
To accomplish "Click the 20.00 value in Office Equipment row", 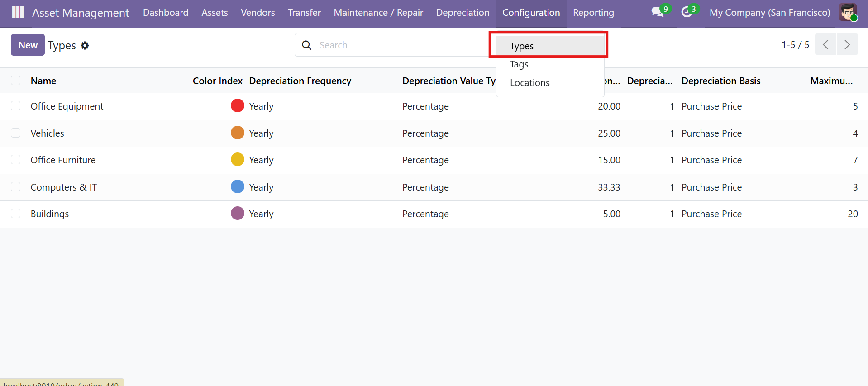I will click(x=609, y=106).
